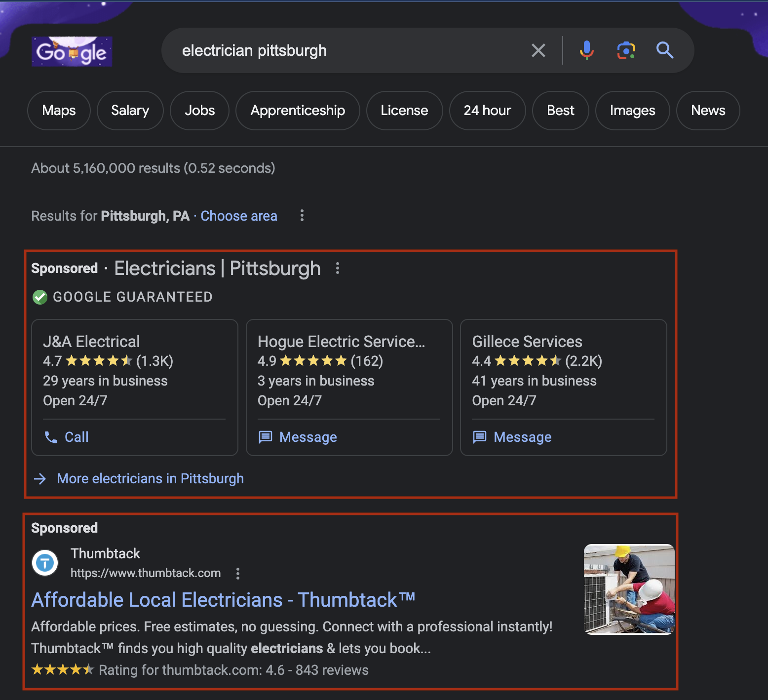Click the Google Guaranteed green checkmark badge
This screenshot has width=768, height=700.
click(x=40, y=297)
